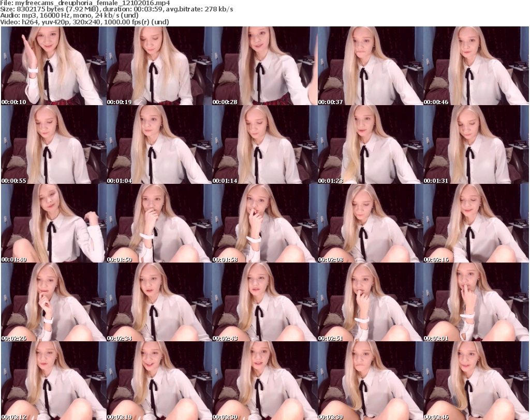The height and width of the screenshot is (420, 530).
Task: Pick the 00:03:12 frame
Action: 53,381
